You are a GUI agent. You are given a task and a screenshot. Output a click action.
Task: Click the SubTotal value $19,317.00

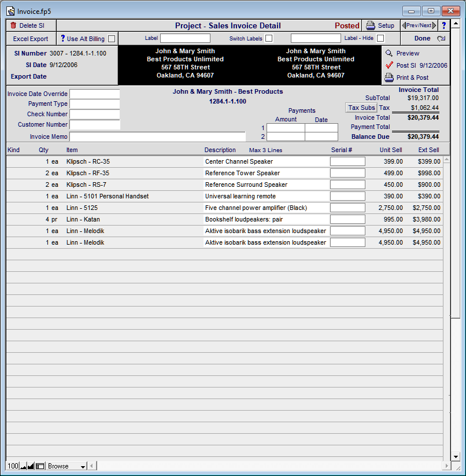[x=423, y=98]
